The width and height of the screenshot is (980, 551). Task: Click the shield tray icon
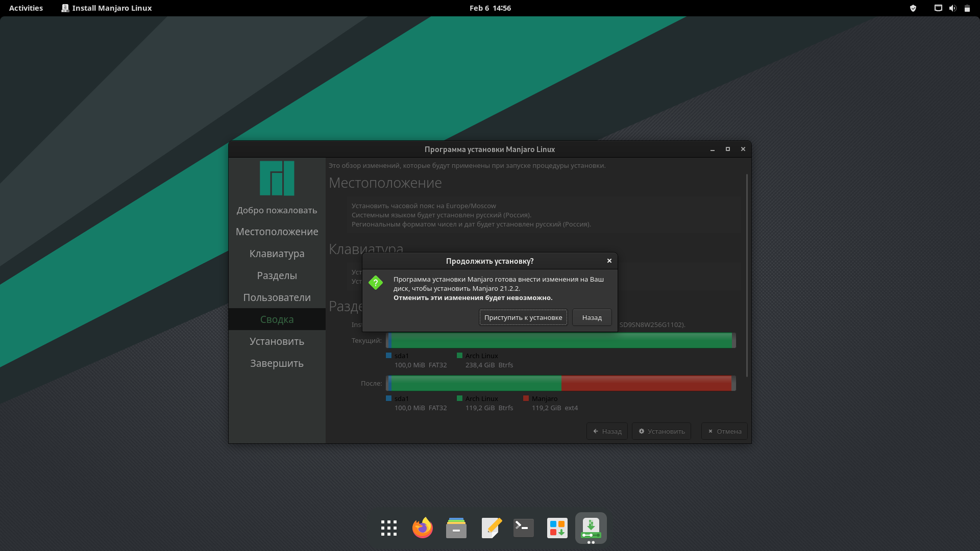(913, 8)
